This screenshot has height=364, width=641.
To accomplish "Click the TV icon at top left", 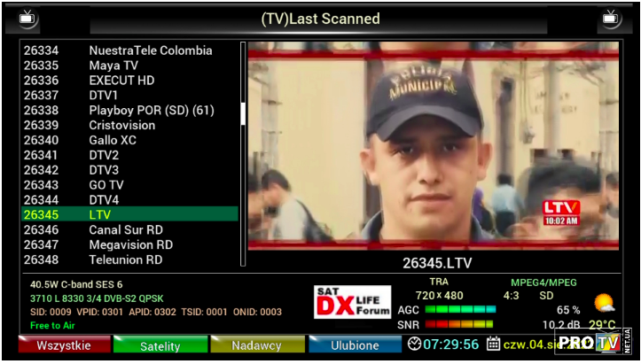I will [x=28, y=18].
